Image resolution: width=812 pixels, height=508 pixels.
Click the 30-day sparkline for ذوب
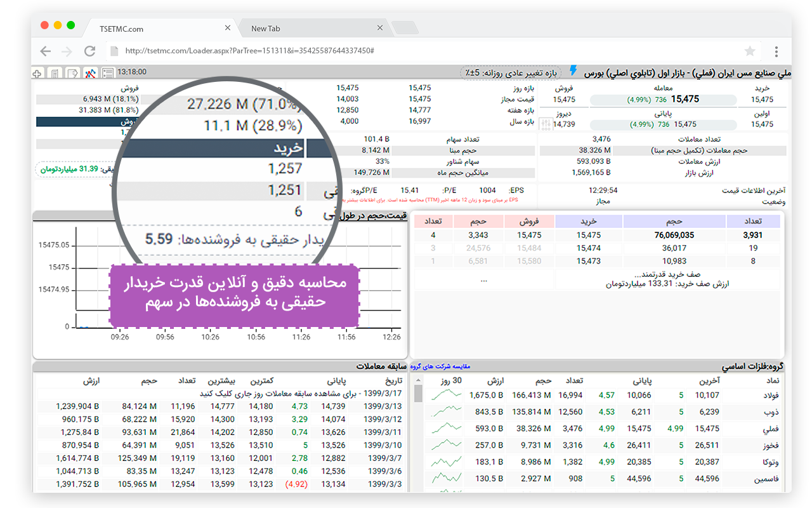(x=447, y=411)
